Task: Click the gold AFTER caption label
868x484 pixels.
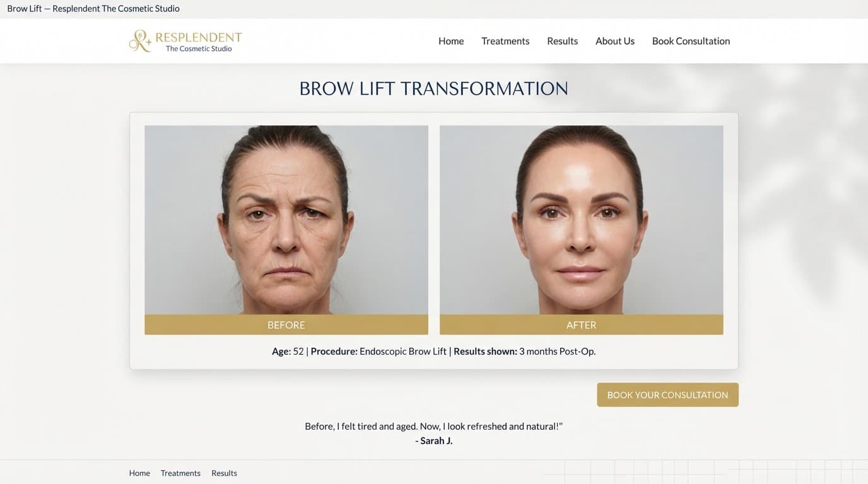Action: click(581, 325)
